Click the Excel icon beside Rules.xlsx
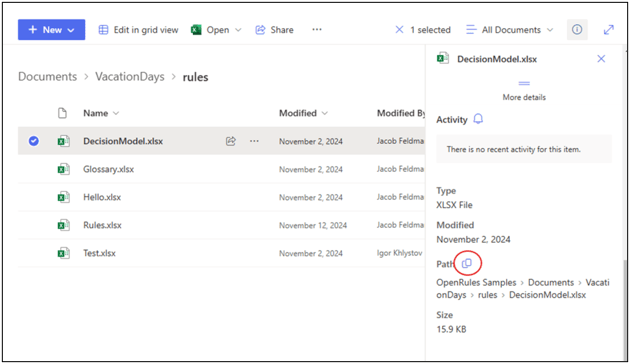The width and height of the screenshot is (629, 363). pos(63,225)
